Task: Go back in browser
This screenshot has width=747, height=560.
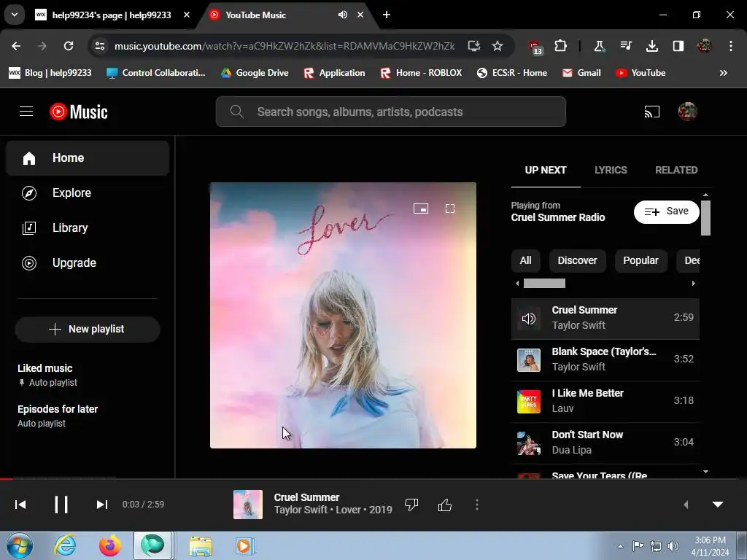Action: (16, 46)
